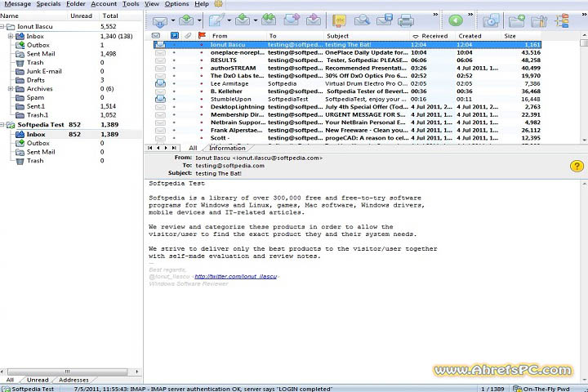
Task: Click the Get new mail toolbar icon
Action: [160, 20]
